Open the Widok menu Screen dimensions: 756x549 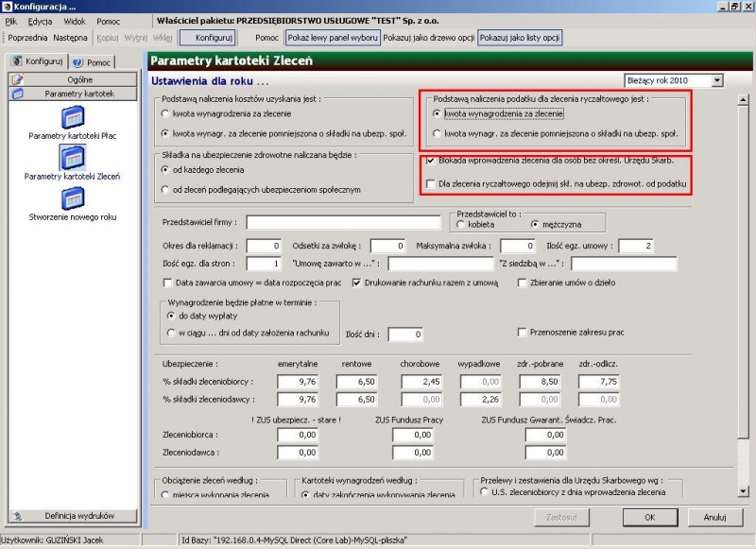pos(75,21)
